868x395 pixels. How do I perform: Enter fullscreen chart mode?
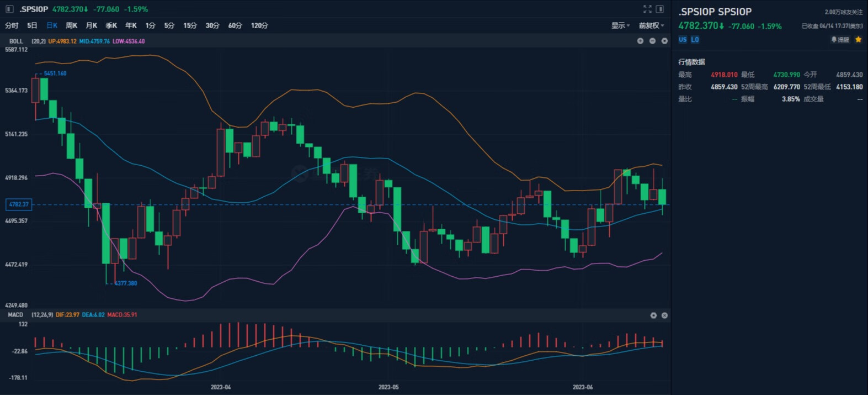pyautogui.click(x=647, y=9)
